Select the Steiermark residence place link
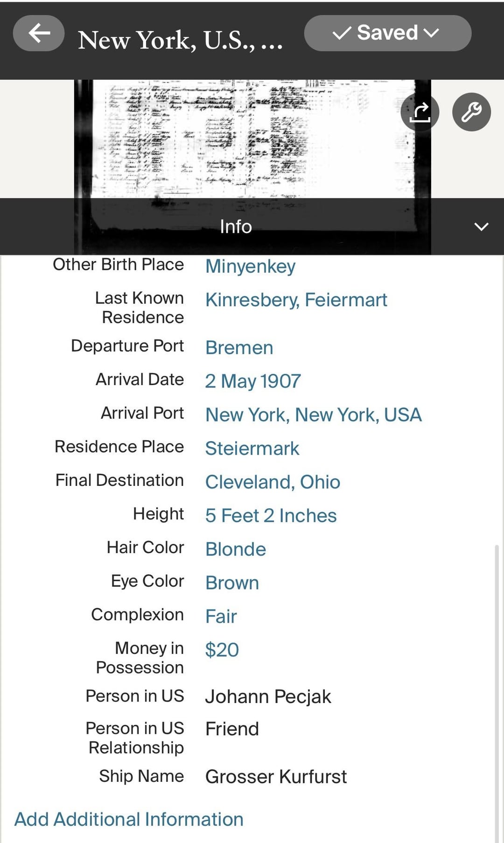This screenshot has width=504, height=843. pos(252,449)
